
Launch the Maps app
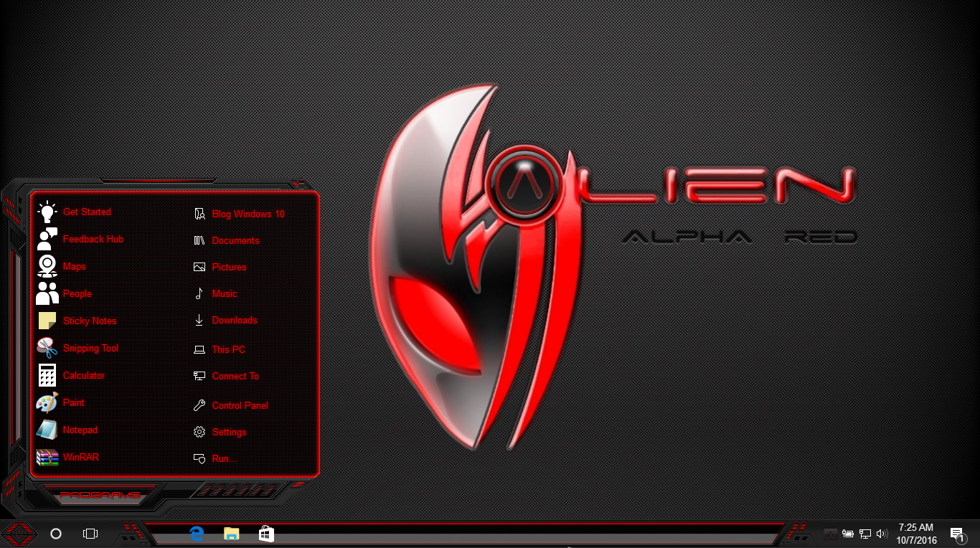(74, 266)
